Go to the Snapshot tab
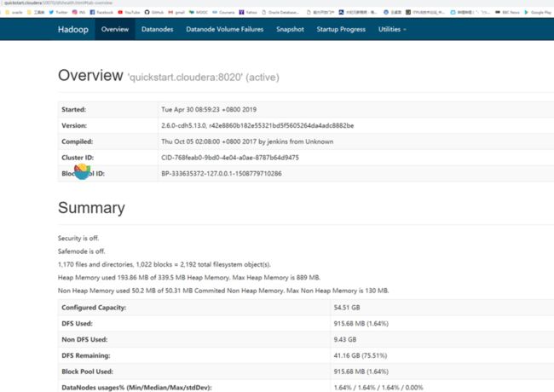 pos(290,29)
